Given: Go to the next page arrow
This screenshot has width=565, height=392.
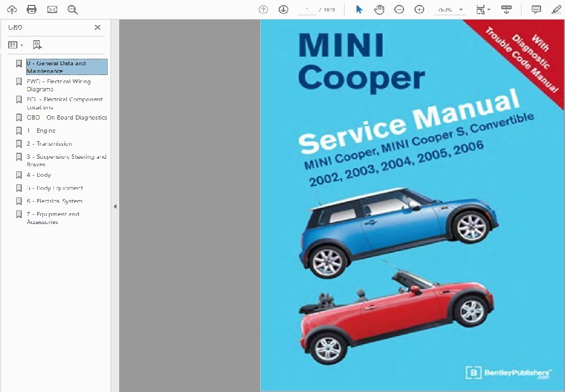Looking at the screenshot, I should point(283,9).
